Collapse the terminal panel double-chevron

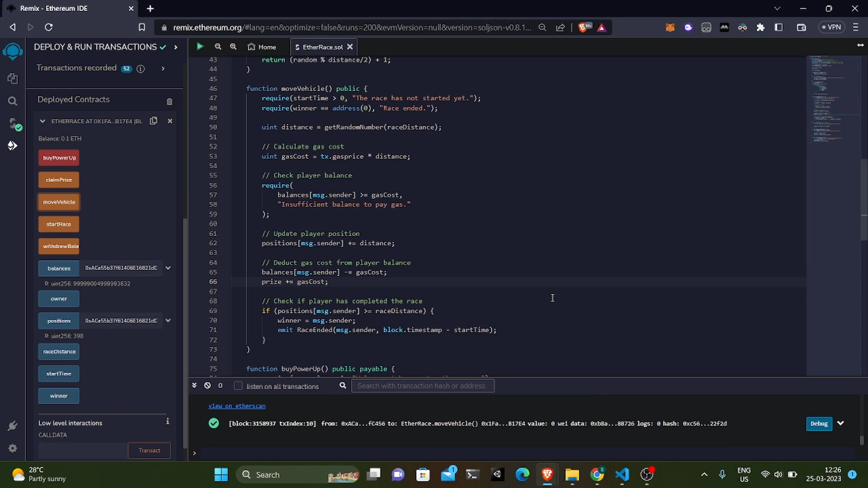(194, 385)
